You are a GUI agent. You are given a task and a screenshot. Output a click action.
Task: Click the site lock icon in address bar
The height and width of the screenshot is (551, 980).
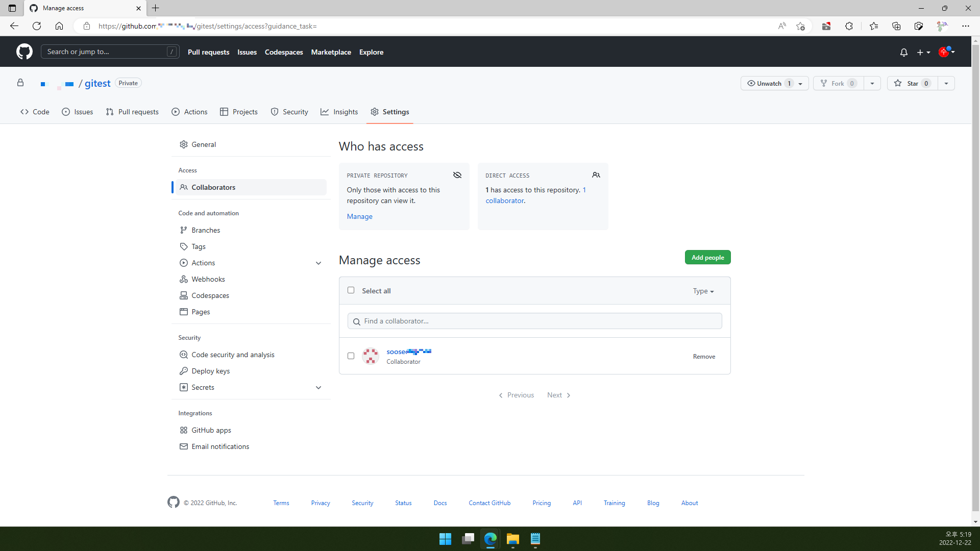[x=87, y=26]
